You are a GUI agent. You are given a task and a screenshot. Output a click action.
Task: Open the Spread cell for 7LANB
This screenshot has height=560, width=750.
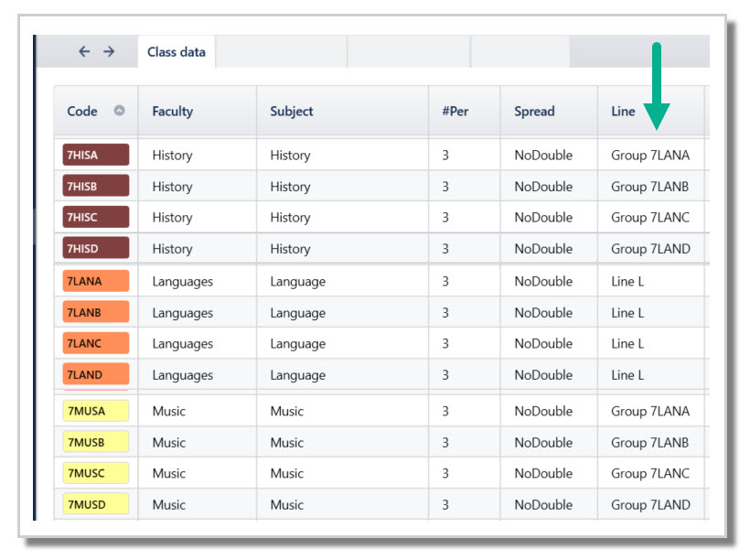(x=543, y=313)
